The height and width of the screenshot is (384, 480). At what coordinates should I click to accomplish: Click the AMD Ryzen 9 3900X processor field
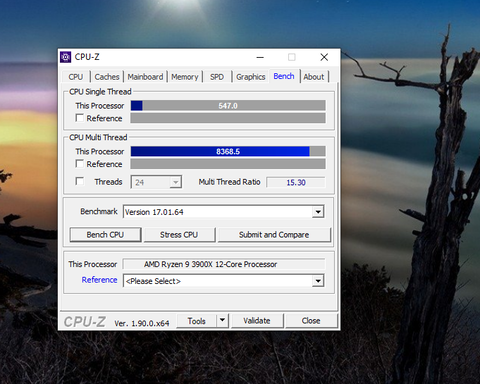click(224, 264)
